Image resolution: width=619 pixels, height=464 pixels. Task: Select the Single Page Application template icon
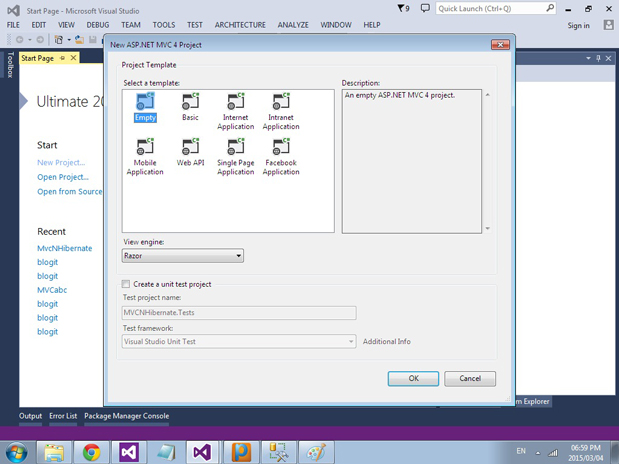tap(236, 146)
